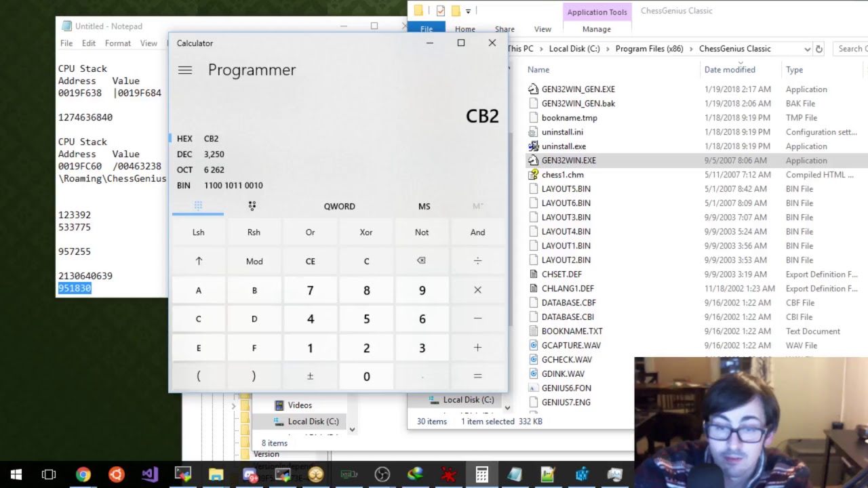
Task: Click the minus operator key
Action: click(477, 319)
